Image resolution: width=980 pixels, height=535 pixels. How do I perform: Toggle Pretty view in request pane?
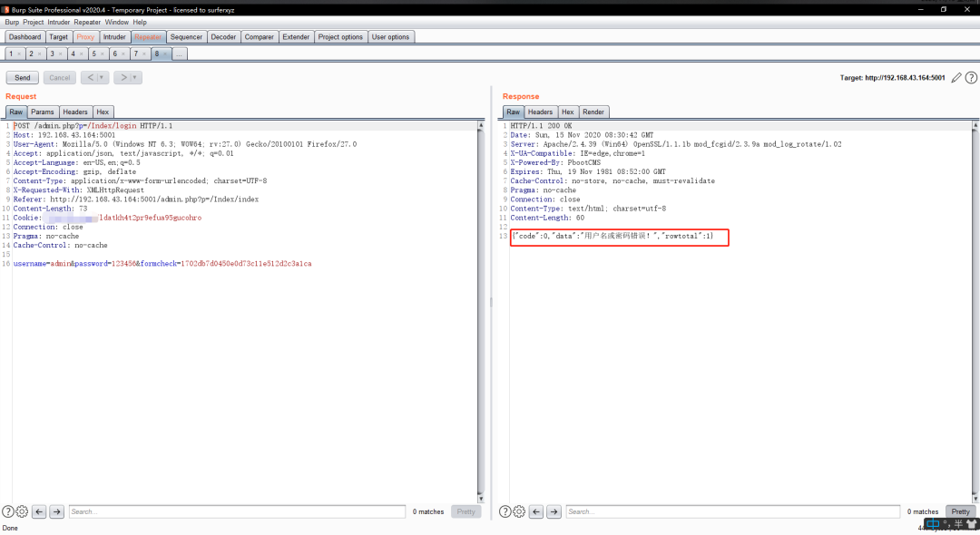point(465,511)
